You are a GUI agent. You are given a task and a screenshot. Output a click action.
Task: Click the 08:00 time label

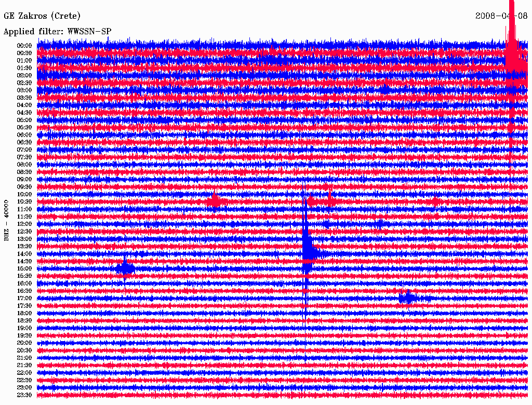pyautogui.click(x=24, y=165)
